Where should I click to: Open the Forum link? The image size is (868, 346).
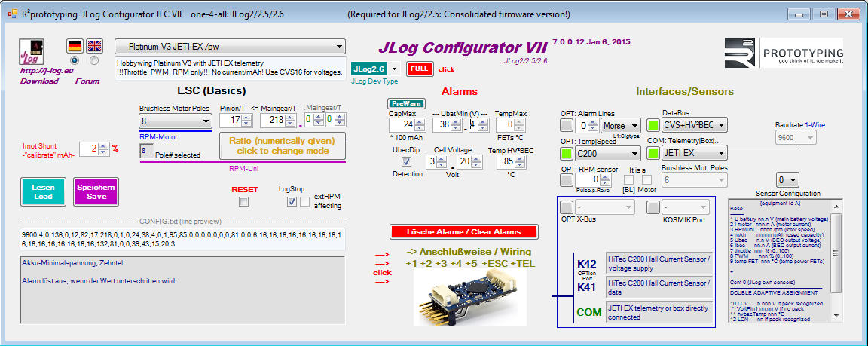click(87, 81)
